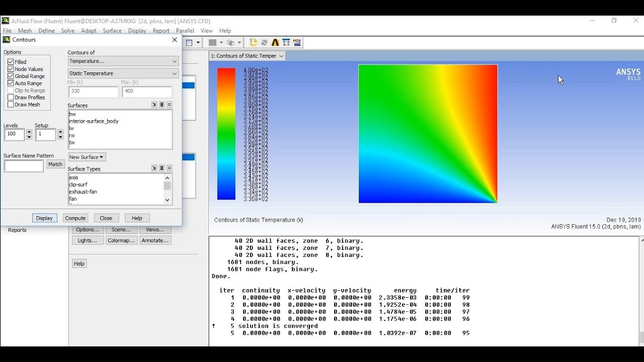Viewport: 644px width, 362px height.
Task: Open the Report menu
Action: pyautogui.click(x=161, y=31)
